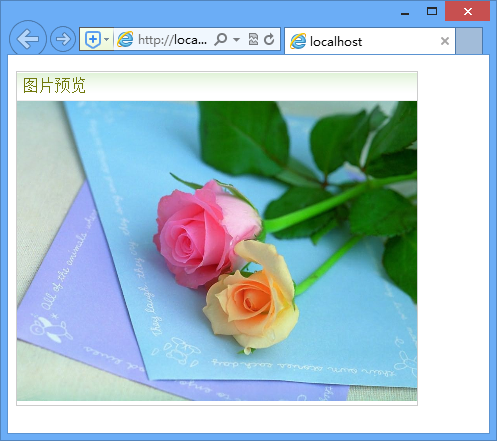Open a new tab with the blank tab button
The height and width of the screenshot is (441, 497).
(469, 41)
